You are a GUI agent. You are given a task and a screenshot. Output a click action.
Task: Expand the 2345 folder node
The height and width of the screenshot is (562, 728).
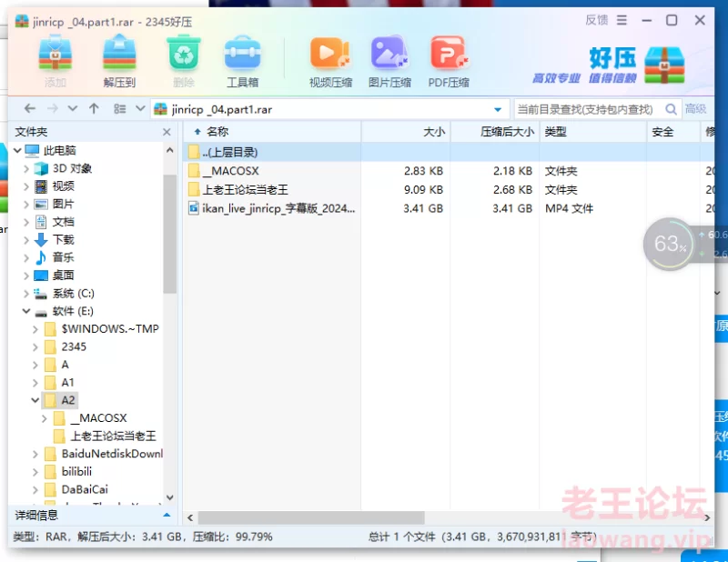pyautogui.click(x=35, y=346)
